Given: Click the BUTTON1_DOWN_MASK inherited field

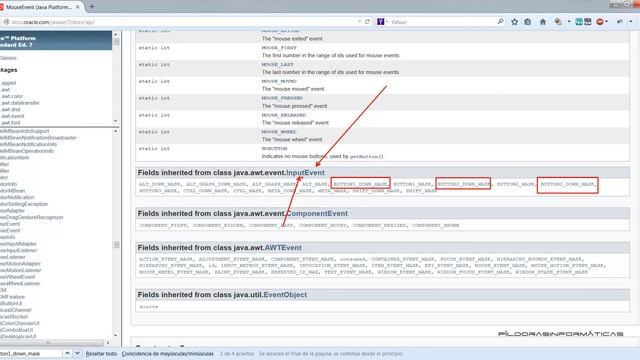Looking at the screenshot, I should (360, 184).
